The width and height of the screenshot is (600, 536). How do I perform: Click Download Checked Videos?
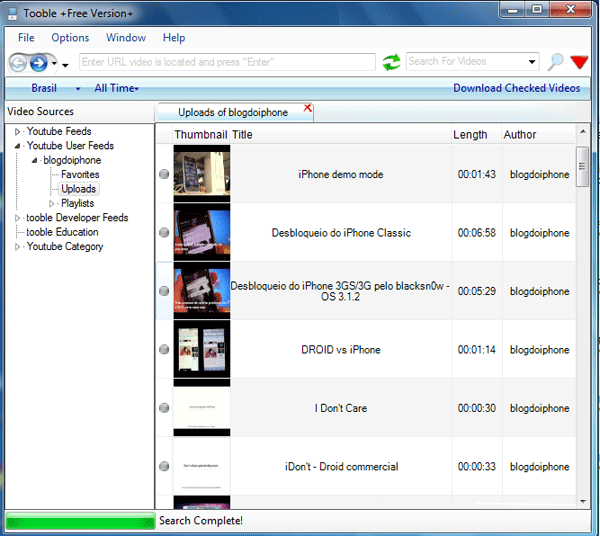click(x=516, y=88)
